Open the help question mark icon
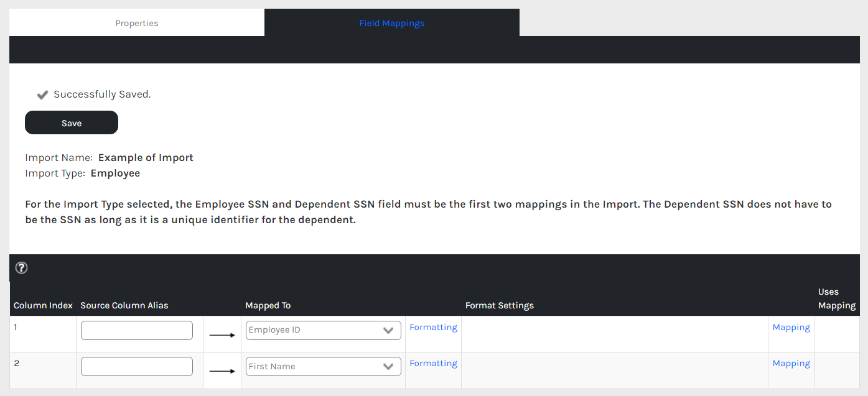Screen dimensions: 868x396 pos(21,268)
